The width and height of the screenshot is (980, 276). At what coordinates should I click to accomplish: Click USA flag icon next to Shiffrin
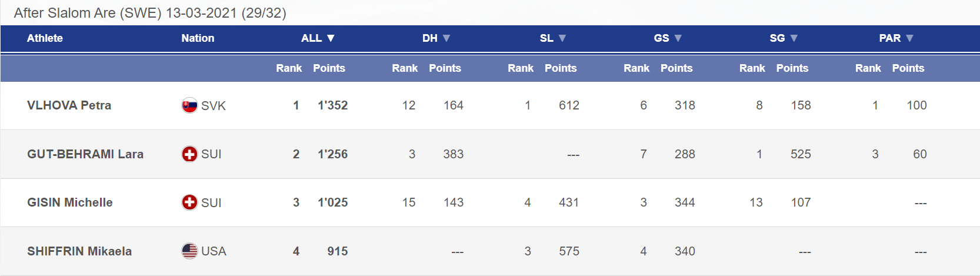189,251
